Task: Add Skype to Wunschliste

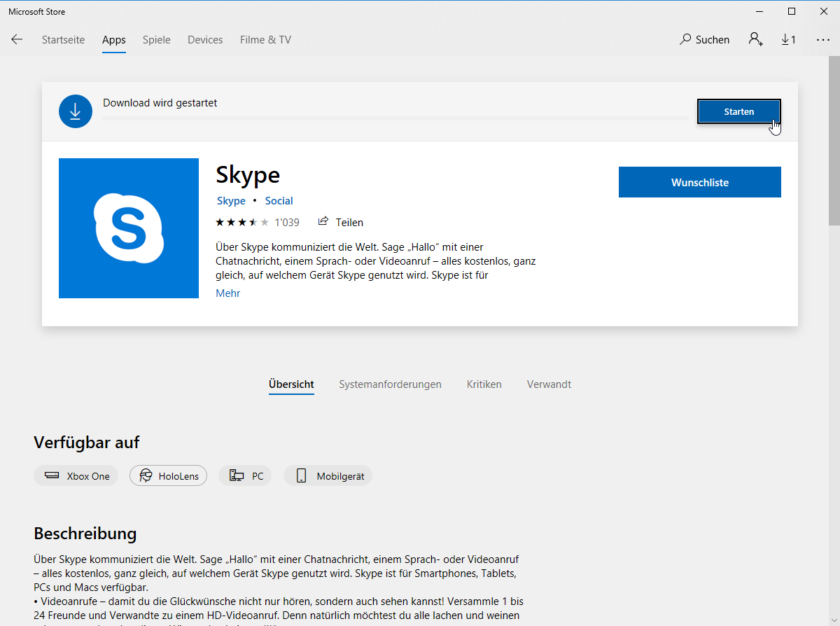Action: 700,182
